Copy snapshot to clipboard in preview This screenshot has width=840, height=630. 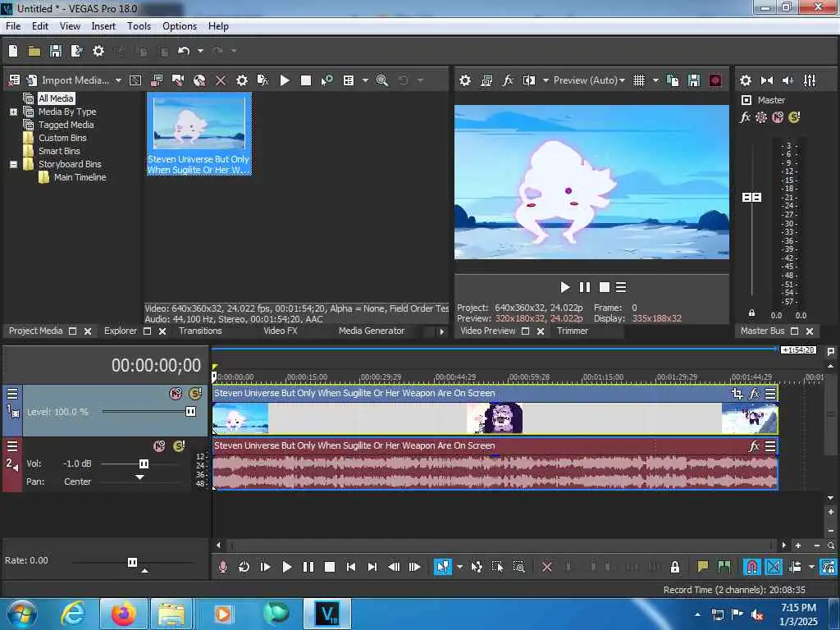[673, 80]
